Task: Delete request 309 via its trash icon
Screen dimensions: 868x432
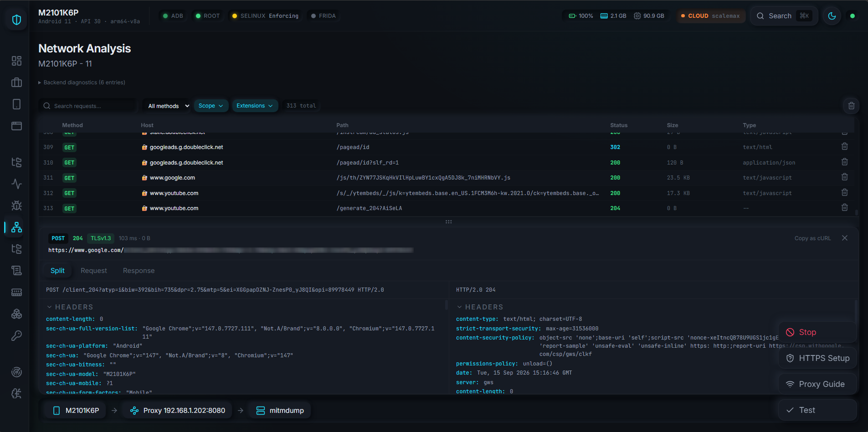Action: pyautogui.click(x=844, y=146)
